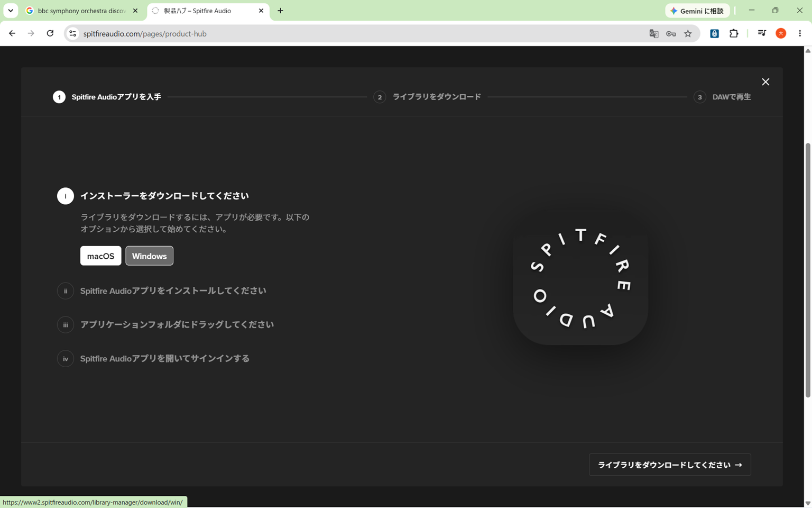Click the Gemini に相談 button
The image size is (812, 508).
698,11
